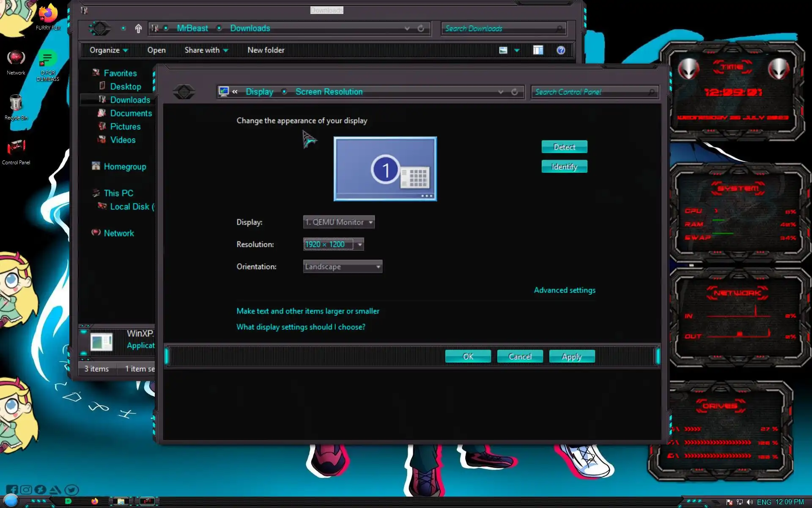
Task: Click File Explorer icon in the taskbar
Action: pyautogui.click(x=121, y=501)
